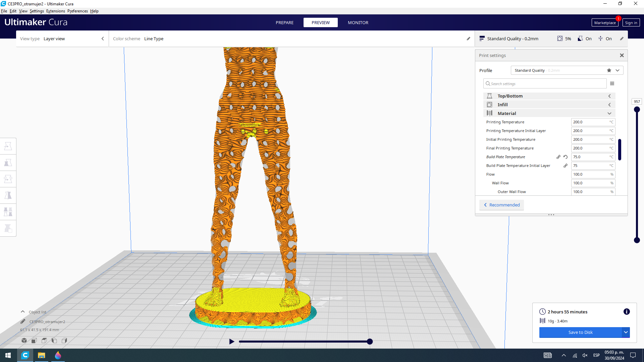This screenshot has width=644, height=362.
Task: Open Support Blocker tool
Action: tap(8, 228)
